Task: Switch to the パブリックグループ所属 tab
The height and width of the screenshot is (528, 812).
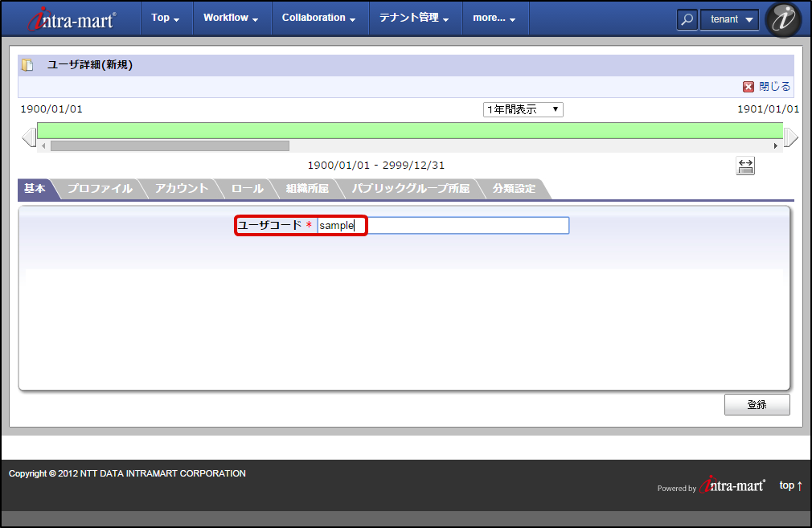Action: (411, 188)
